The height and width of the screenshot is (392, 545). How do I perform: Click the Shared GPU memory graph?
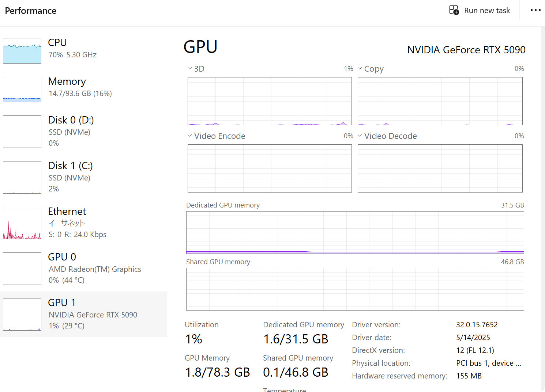coord(355,289)
